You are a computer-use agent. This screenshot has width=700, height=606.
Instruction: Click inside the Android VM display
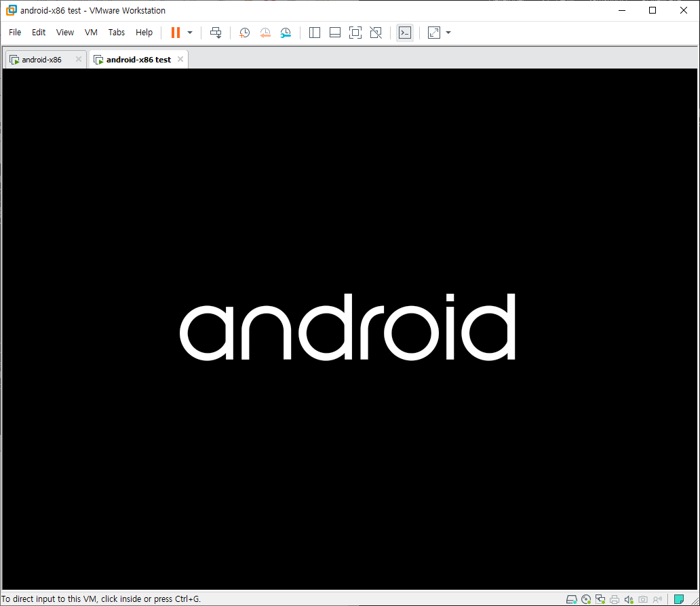(349, 329)
